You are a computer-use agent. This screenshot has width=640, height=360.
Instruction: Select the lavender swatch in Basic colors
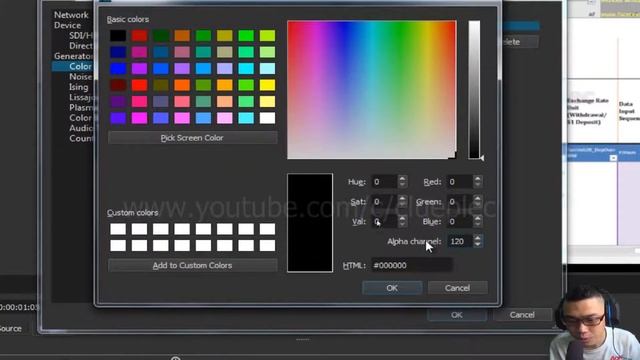click(224, 69)
